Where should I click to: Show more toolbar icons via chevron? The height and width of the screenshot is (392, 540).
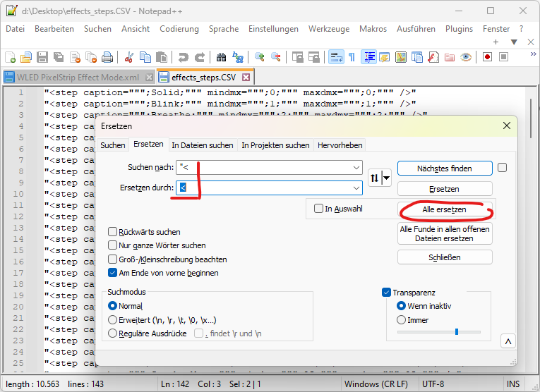tap(533, 54)
